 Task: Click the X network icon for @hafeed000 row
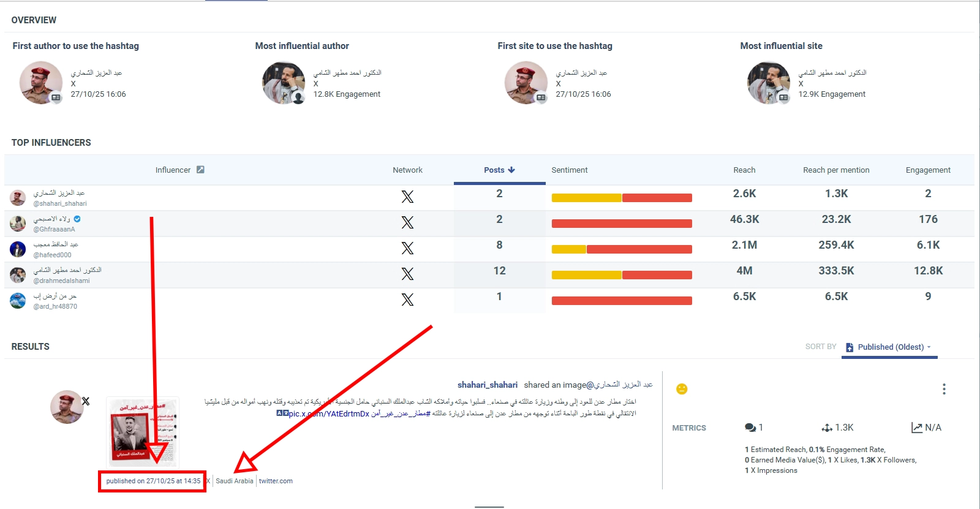pos(407,248)
